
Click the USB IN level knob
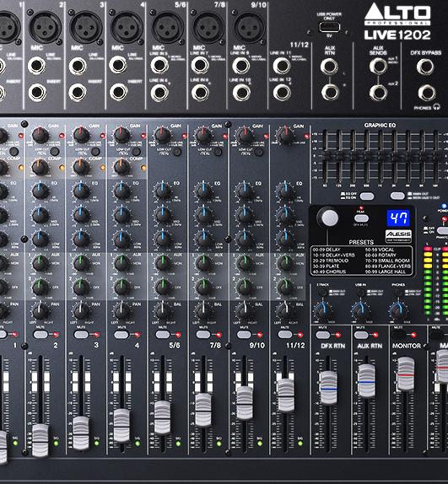(360, 311)
